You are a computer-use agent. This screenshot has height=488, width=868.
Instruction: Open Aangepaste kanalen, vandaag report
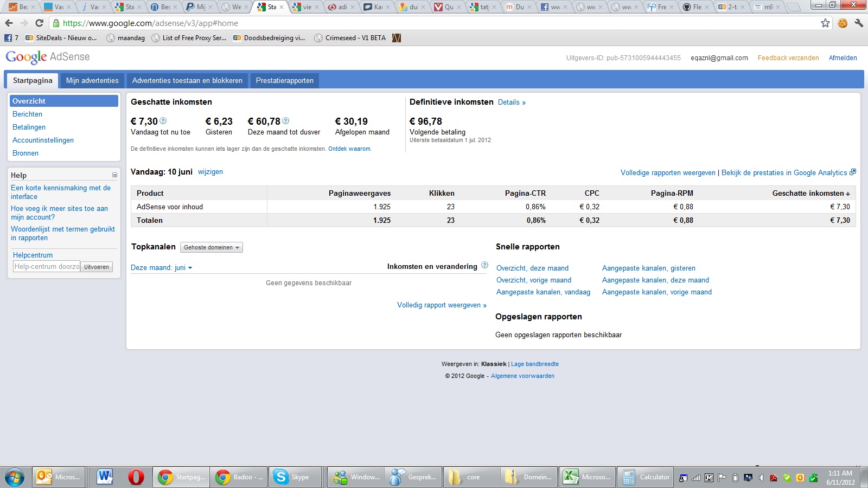(543, 292)
